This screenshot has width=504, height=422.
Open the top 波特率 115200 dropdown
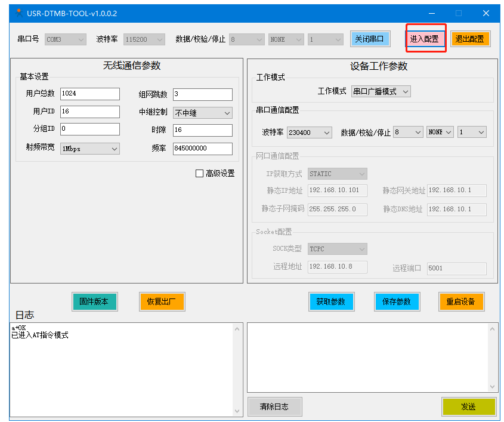(x=144, y=39)
